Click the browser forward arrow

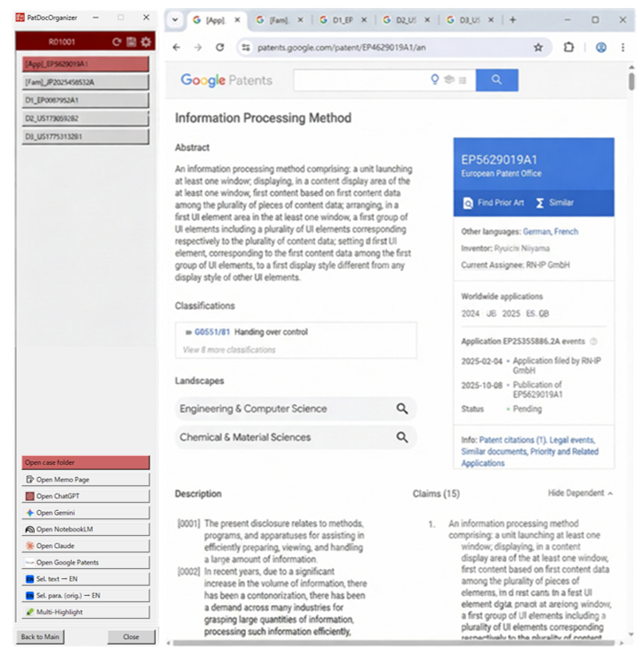coord(198,47)
